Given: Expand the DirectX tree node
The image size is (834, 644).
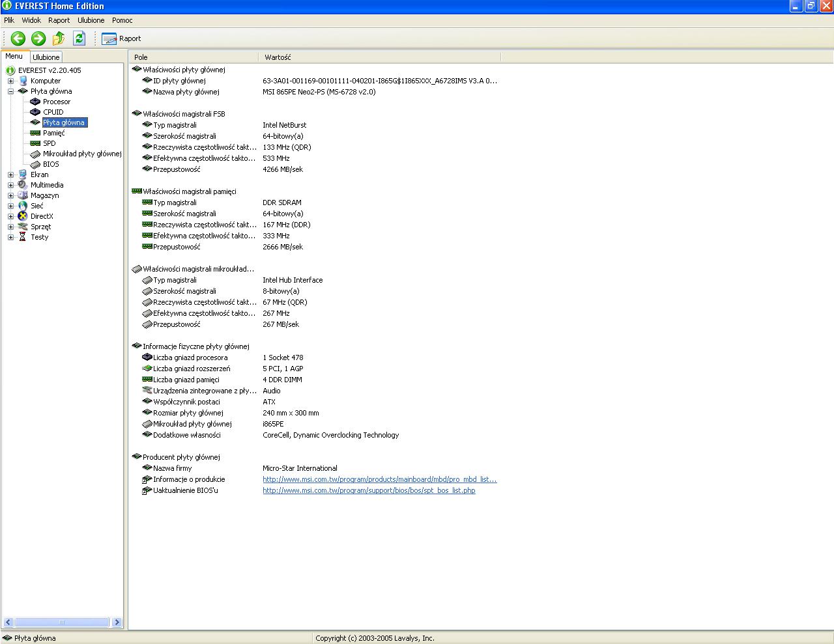Looking at the screenshot, I should (10, 216).
